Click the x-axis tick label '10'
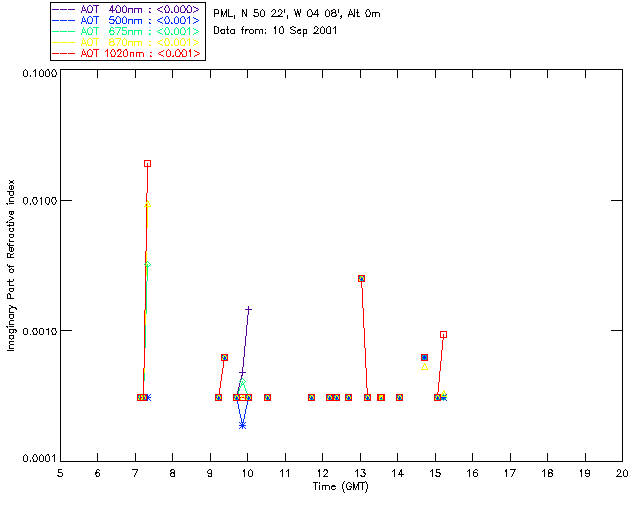 [x=248, y=473]
